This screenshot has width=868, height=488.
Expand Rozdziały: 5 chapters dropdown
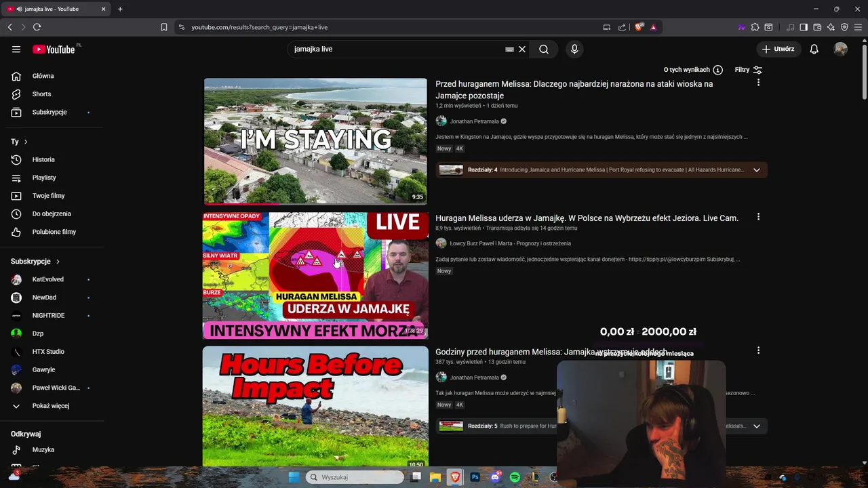pos(757,426)
